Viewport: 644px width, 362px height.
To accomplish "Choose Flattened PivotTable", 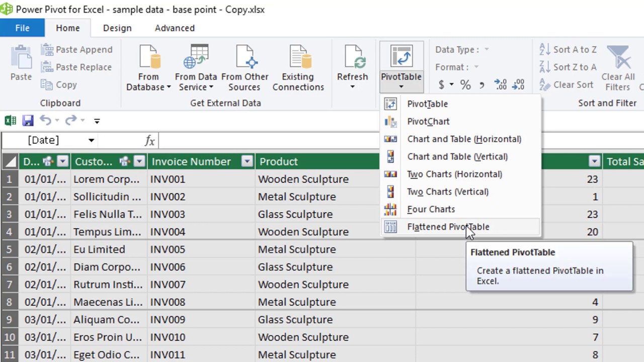I will [460, 227].
